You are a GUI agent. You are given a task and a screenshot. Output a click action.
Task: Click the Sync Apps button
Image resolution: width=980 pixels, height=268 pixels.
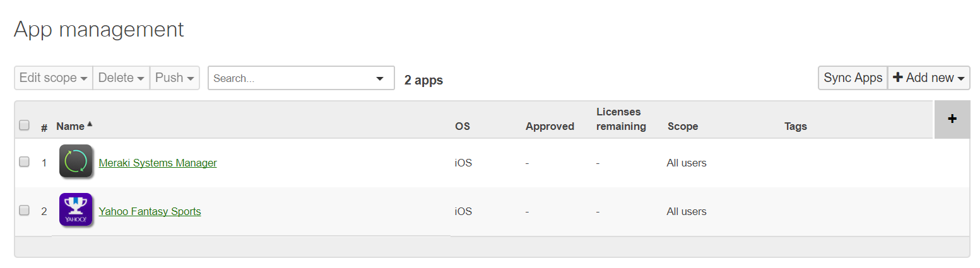pos(853,78)
